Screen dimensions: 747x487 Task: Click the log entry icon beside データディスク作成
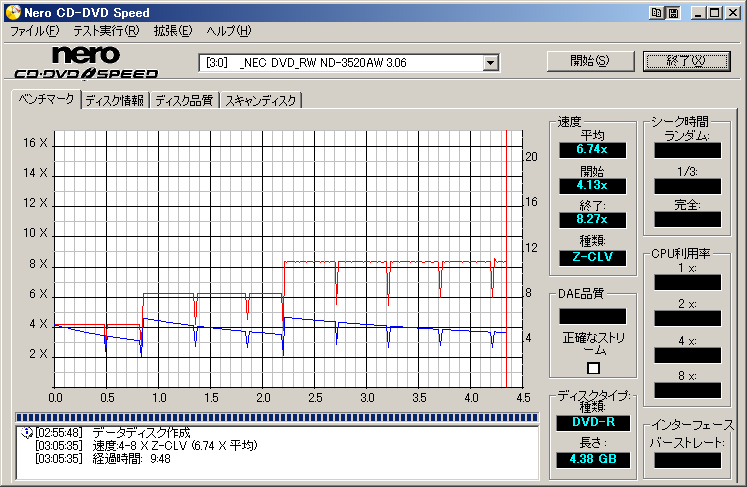tap(25, 432)
